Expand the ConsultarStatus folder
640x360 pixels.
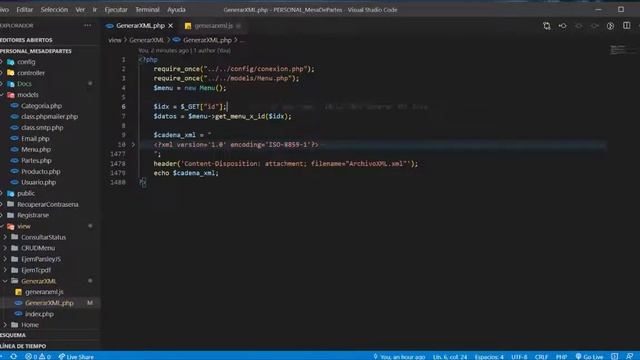43,237
